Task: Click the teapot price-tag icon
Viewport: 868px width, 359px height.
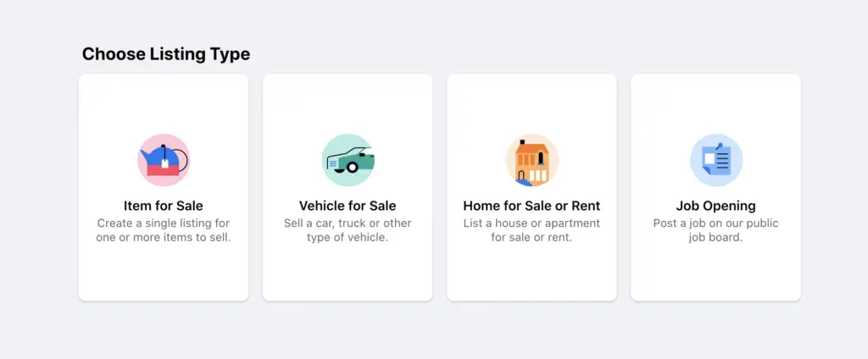Action: (x=164, y=160)
